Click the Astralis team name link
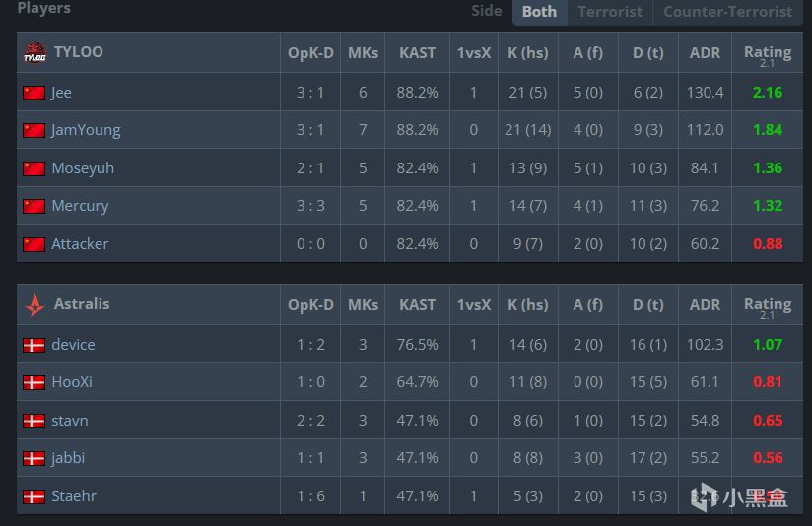Viewport: 812px width, 526px height. pos(81,304)
